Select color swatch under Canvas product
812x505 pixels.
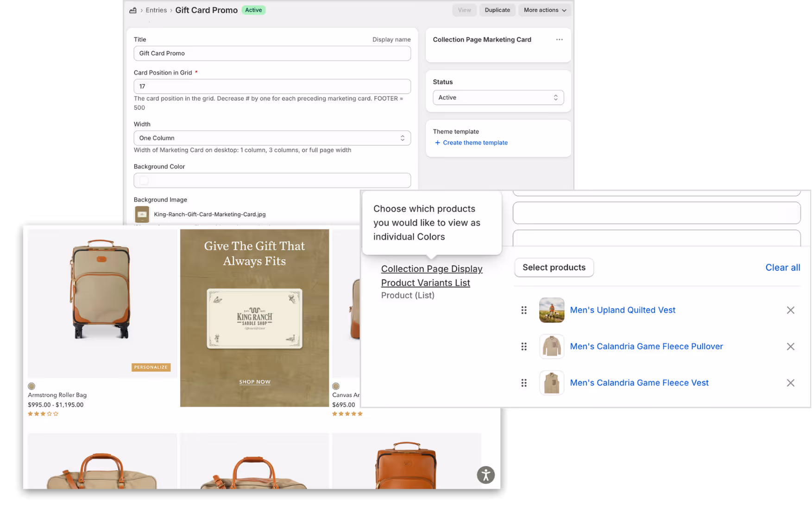click(336, 386)
